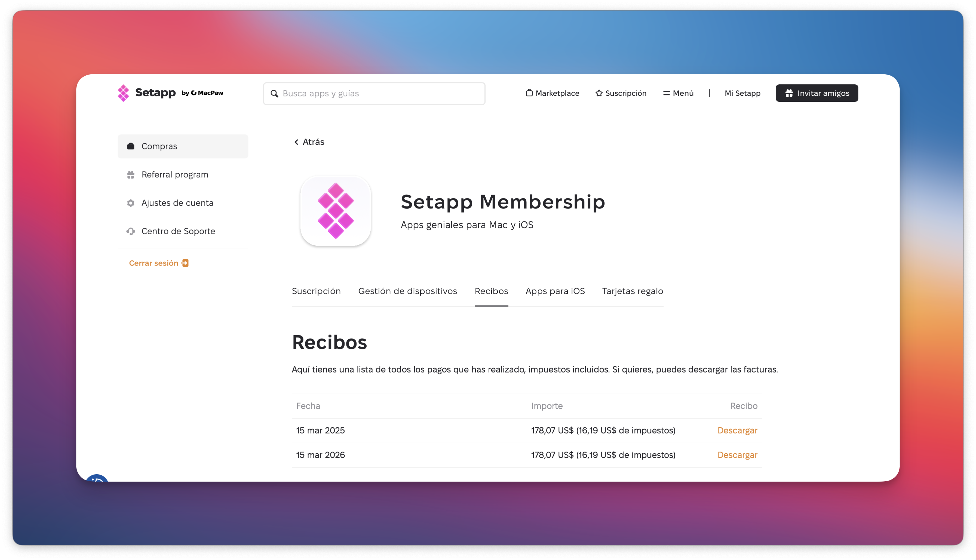Image resolution: width=976 pixels, height=560 pixels.
Task: Click the Setapp logo icon in header
Action: pyautogui.click(x=123, y=93)
